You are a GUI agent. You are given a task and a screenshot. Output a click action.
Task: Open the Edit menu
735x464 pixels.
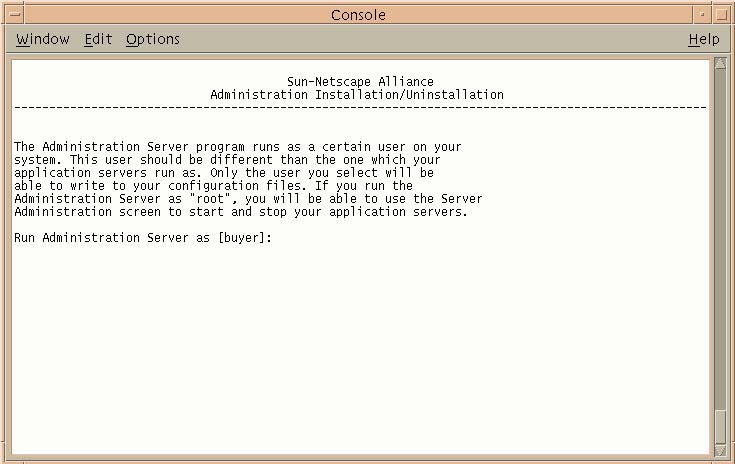pyautogui.click(x=98, y=39)
